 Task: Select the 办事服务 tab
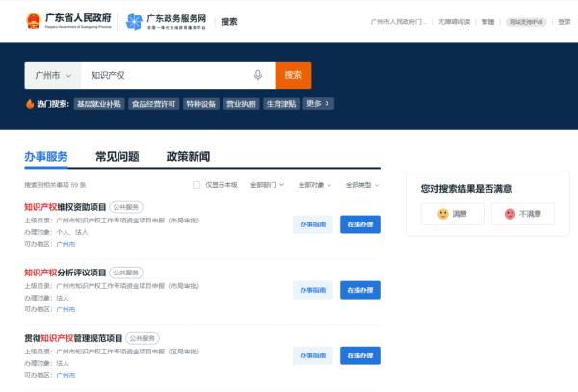(x=46, y=157)
